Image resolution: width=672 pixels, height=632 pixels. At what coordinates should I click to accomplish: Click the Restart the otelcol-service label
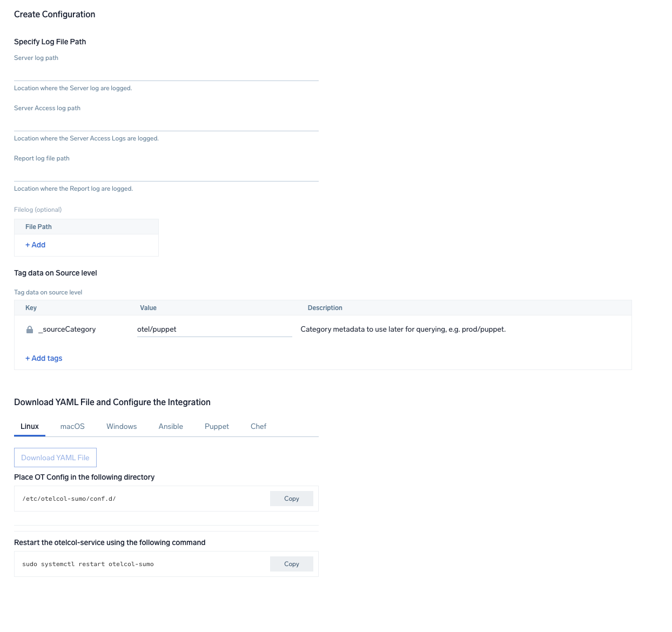coord(110,542)
